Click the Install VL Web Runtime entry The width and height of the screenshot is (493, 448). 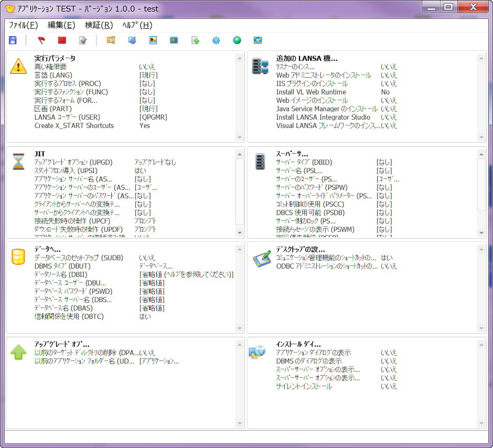[x=311, y=92]
